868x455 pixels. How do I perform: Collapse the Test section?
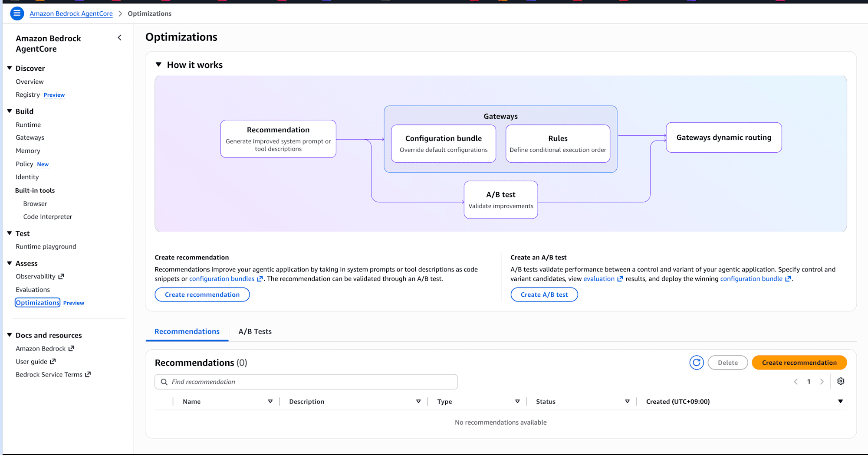click(10, 233)
